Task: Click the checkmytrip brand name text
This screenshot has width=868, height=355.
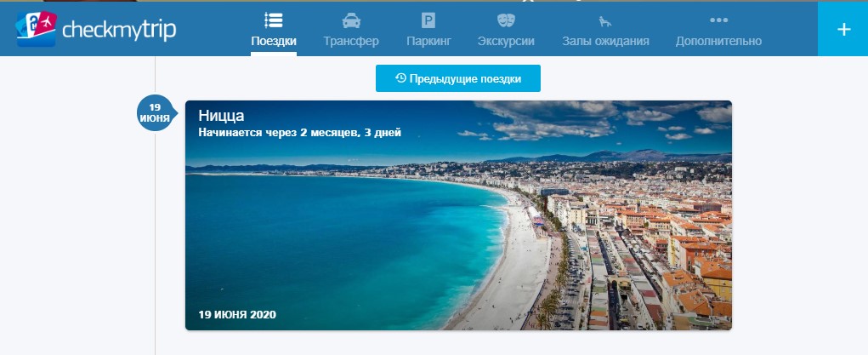Action: click(x=118, y=30)
